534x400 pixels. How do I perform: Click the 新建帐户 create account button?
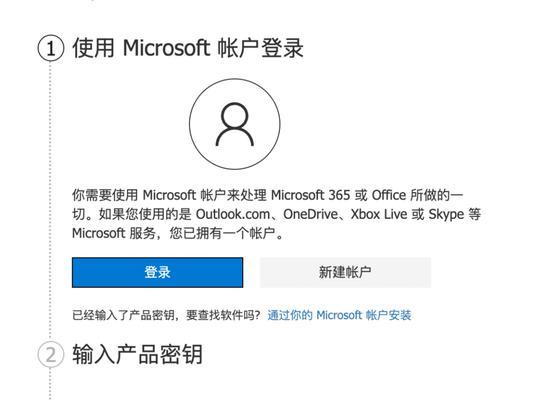[x=345, y=272]
